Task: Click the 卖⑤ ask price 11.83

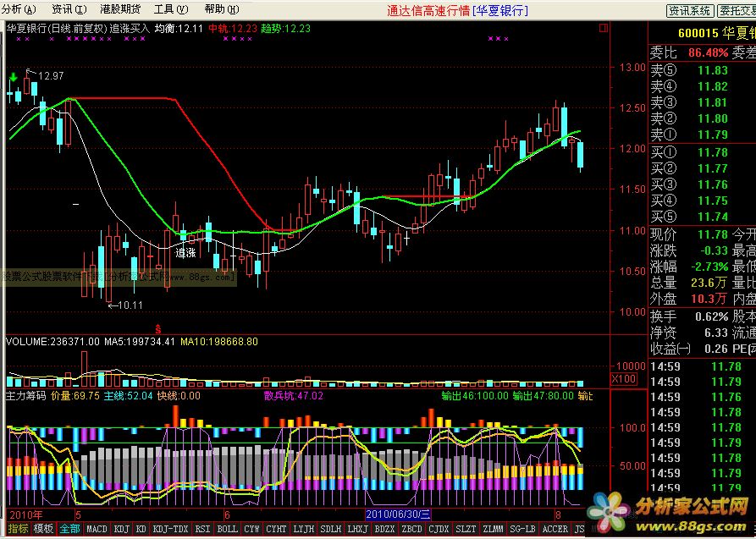Action: pyautogui.click(x=713, y=70)
